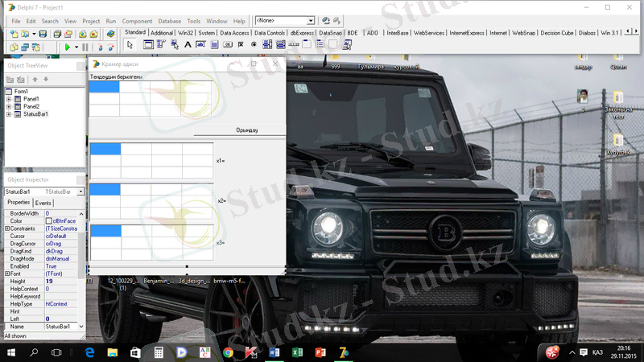Pick the arrow pointer tool in palette

click(x=130, y=45)
